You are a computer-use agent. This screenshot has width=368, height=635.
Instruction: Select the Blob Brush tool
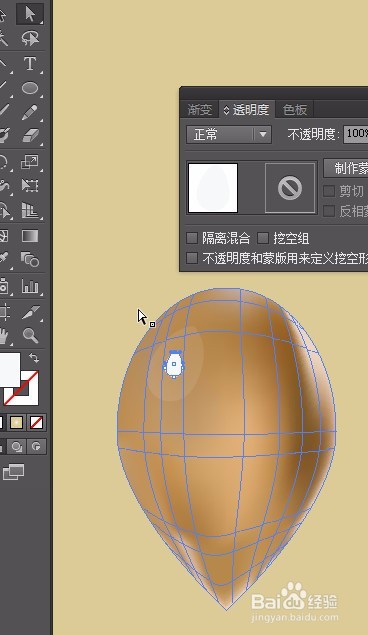coord(4,136)
